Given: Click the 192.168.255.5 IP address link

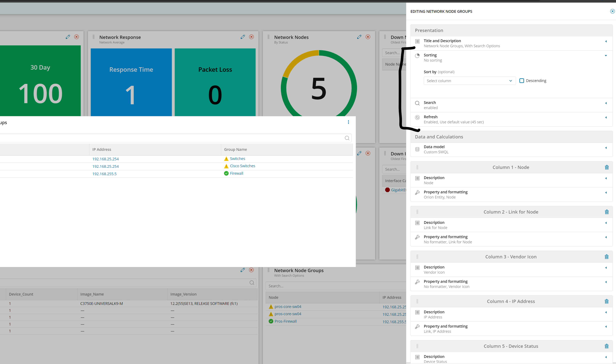Looking at the screenshot, I should click(x=104, y=174).
